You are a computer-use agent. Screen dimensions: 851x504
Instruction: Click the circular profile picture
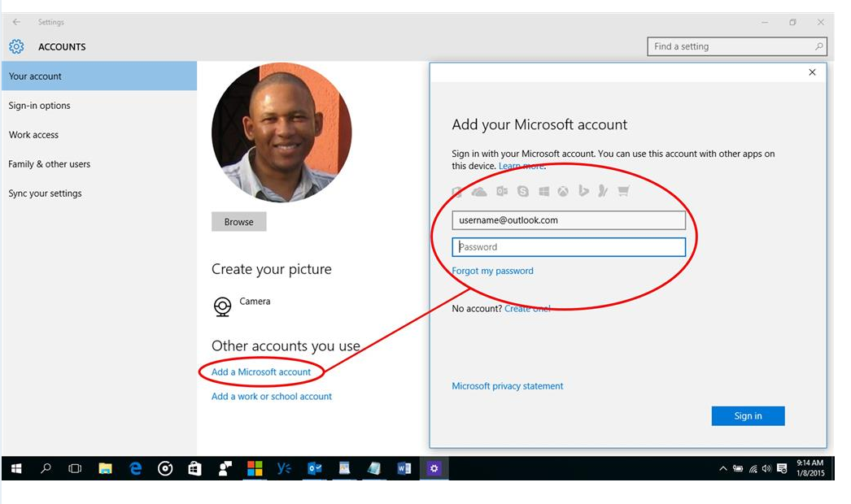pos(281,133)
